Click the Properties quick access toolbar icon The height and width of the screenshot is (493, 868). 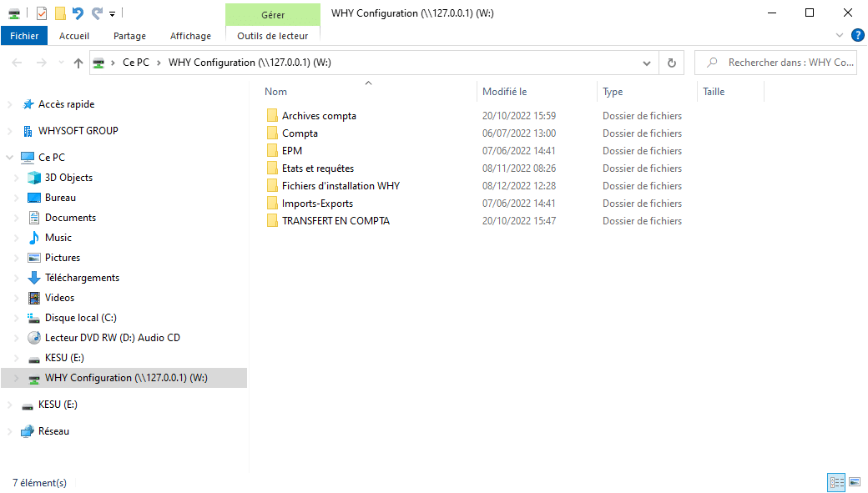(x=42, y=13)
